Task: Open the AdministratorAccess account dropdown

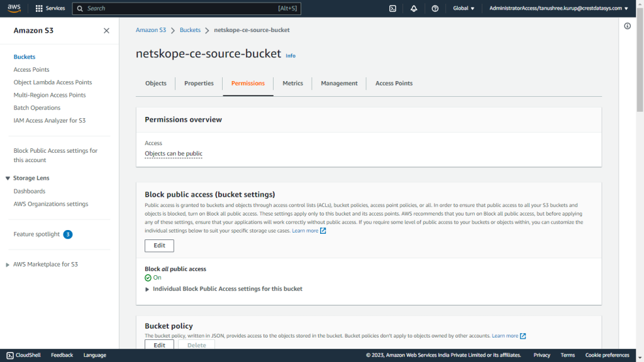Action: (x=558, y=8)
